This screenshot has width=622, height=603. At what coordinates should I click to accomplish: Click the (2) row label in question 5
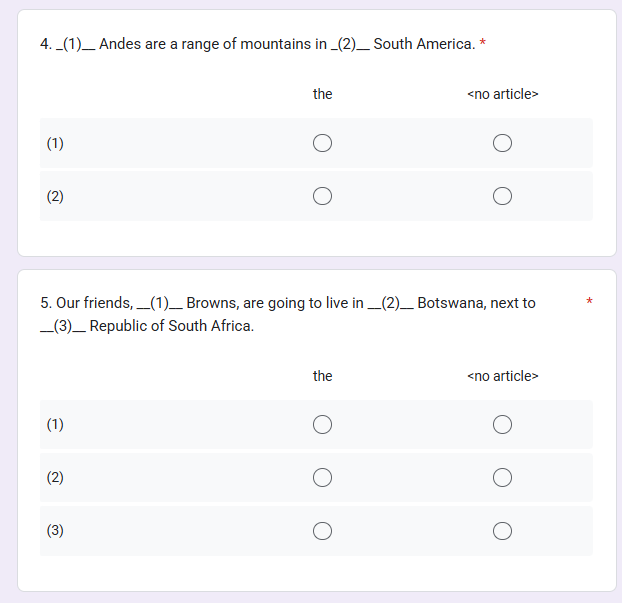pyautogui.click(x=55, y=477)
